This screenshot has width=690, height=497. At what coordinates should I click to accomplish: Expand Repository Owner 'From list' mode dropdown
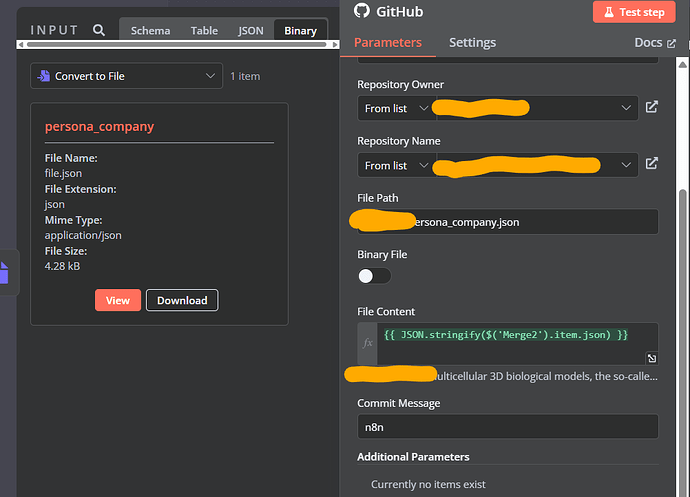397,108
